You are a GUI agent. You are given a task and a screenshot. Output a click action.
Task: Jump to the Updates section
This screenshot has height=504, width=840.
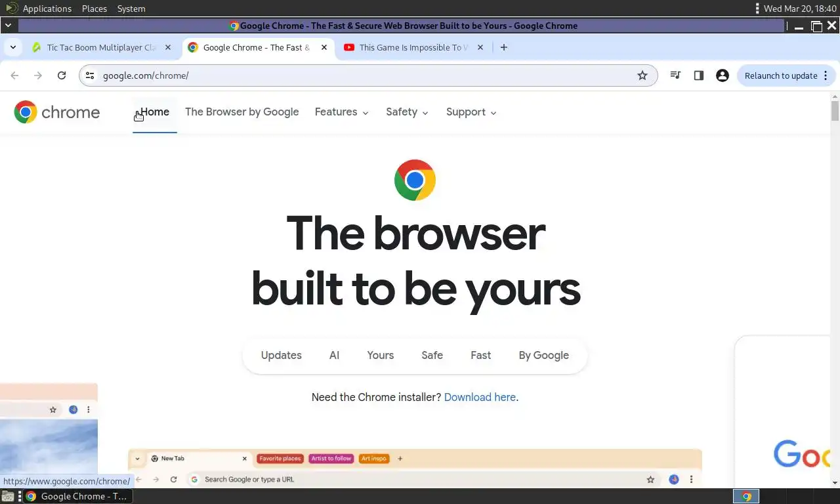pos(282,355)
